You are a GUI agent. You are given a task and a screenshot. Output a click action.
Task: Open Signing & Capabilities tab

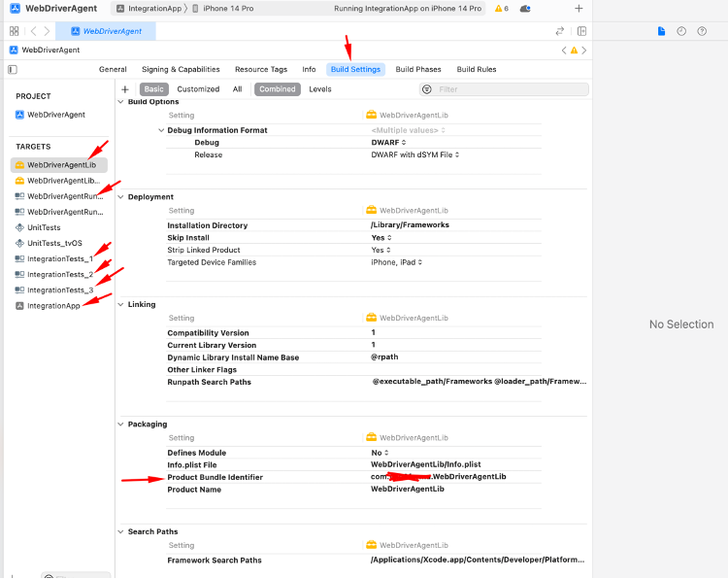pos(181,69)
